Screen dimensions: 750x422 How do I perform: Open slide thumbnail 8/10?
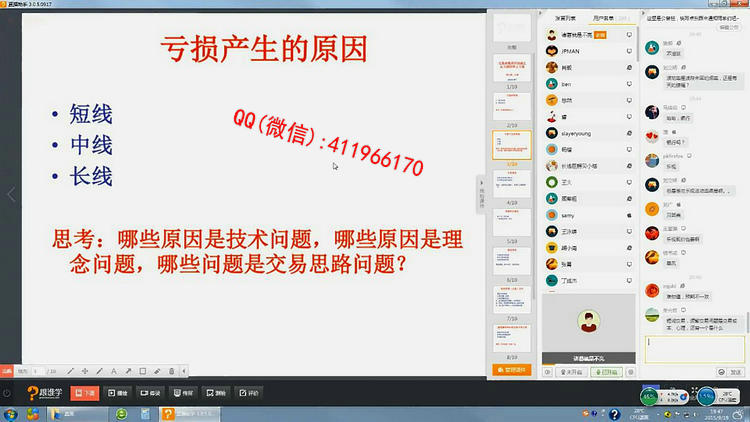pyautogui.click(x=512, y=338)
